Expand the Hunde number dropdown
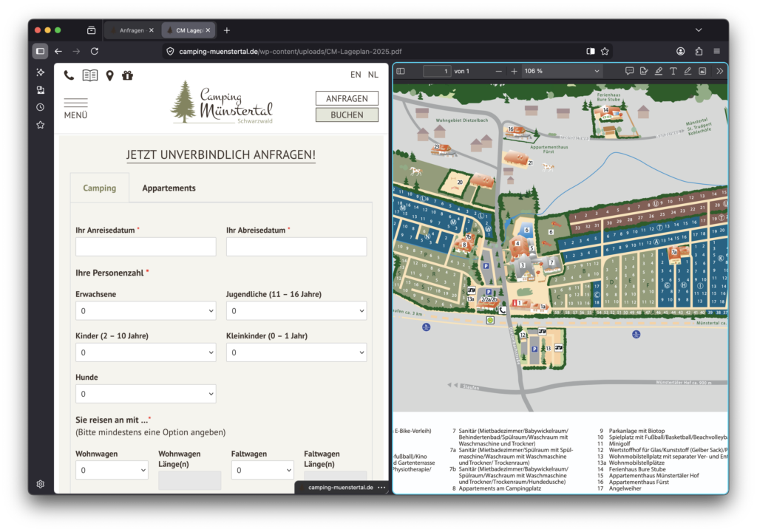757x532 pixels. point(146,394)
